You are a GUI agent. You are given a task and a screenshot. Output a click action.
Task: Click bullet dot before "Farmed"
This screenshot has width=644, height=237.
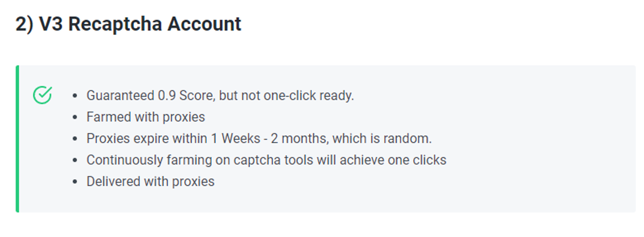[74, 117]
